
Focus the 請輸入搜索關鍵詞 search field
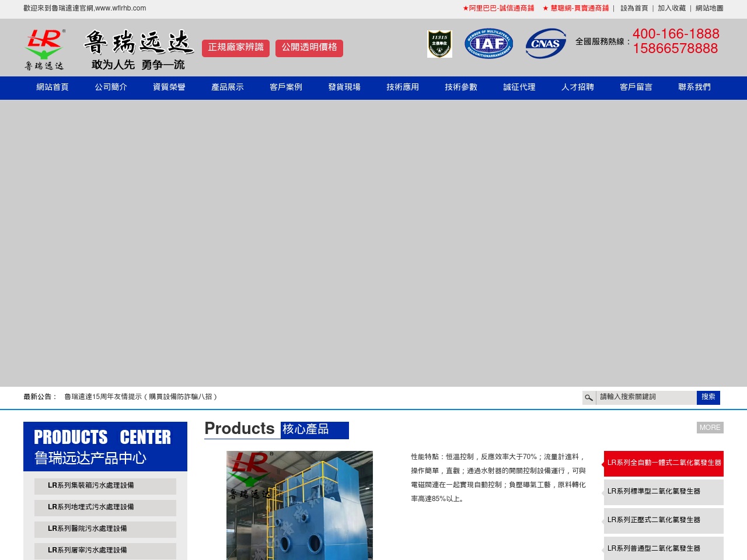pos(646,397)
